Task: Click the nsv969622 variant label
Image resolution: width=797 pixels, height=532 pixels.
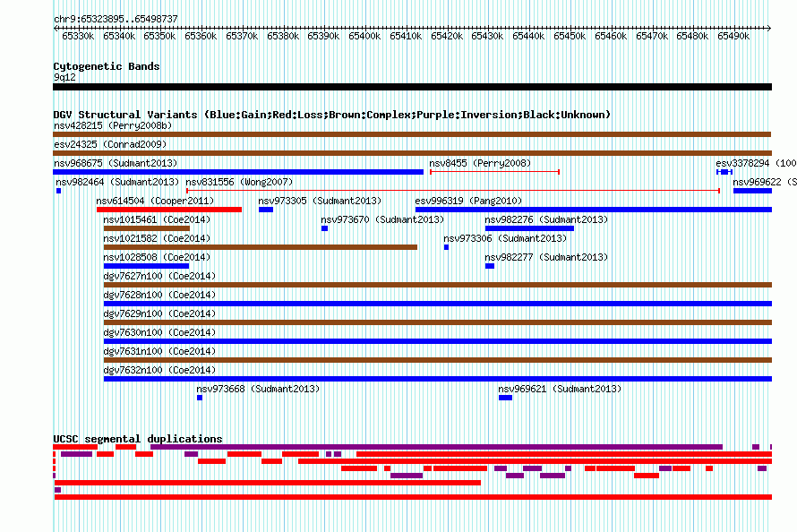Action: point(765,182)
